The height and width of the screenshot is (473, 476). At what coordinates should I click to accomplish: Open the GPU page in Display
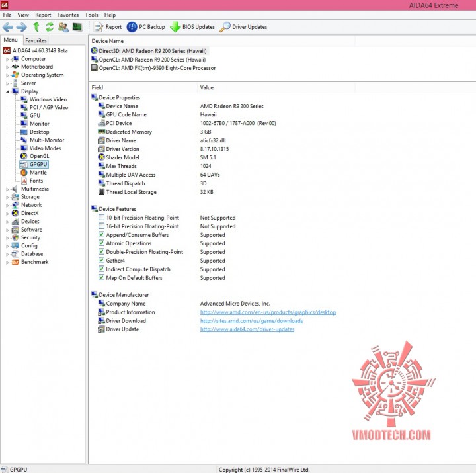[x=34, y=116]
